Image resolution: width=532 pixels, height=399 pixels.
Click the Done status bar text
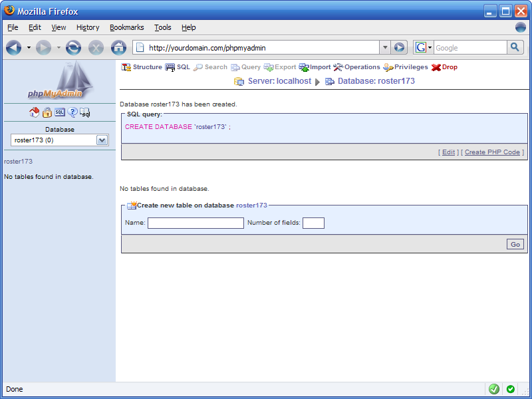click(15, 389)
